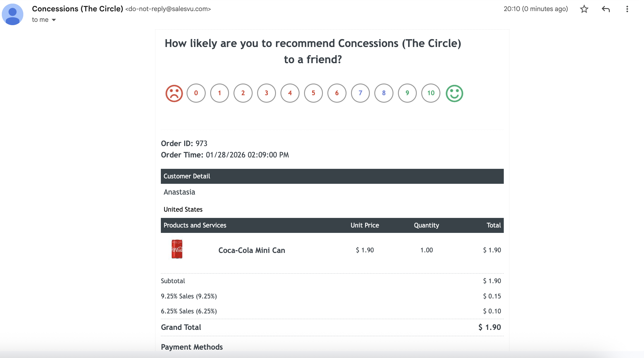Click the green happy face icon
Screen dimensions: 644x358
[x=454, y=93]
